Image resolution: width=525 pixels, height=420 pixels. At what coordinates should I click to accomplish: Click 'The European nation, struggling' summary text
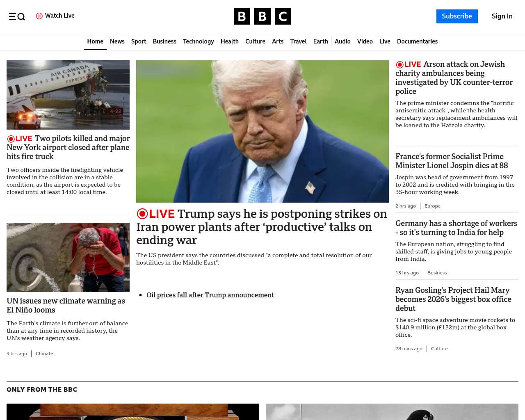click(x=454, y=251)
